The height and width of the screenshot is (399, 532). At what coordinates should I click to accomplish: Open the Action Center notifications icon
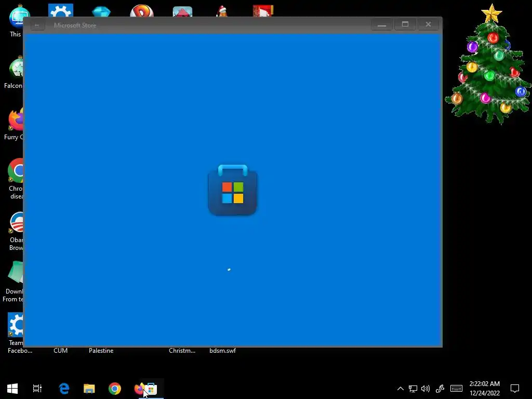(x=515, y=389)
